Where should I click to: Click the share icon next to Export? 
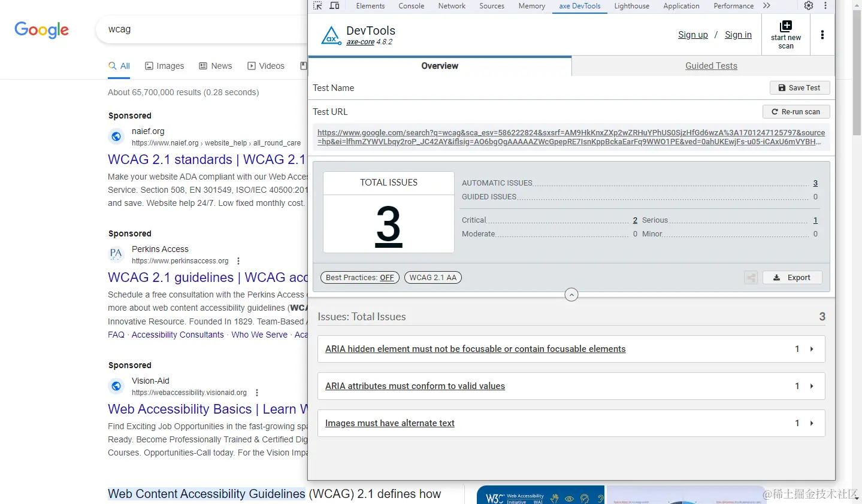coord(751,278)
